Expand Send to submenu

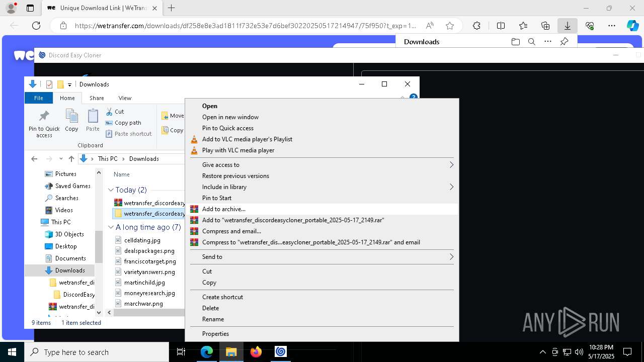pyautogui.click(x=323, y=257)
